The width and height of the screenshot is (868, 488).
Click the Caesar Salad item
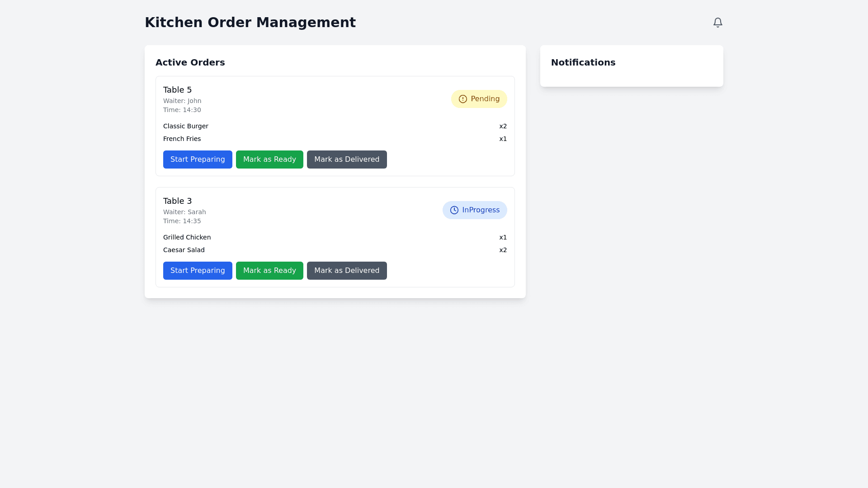pyautogui.click(x=184, y=250)
